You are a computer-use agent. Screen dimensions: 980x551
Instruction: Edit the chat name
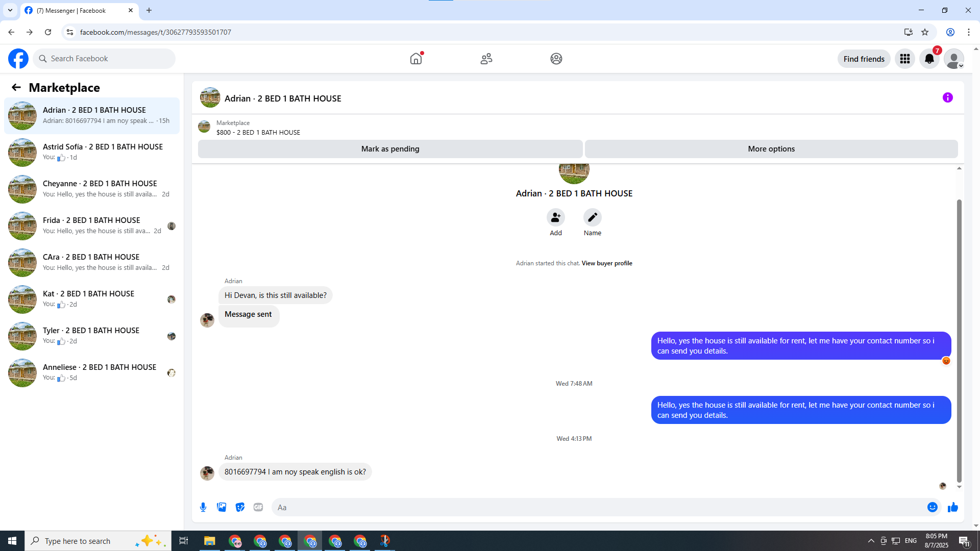click(x=593, y=218)
